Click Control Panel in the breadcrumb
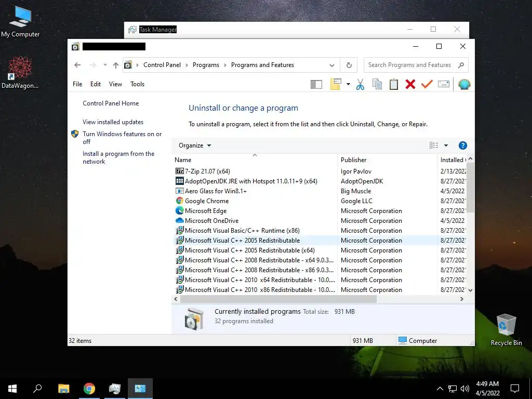This screenshot has width=532, height=399. click(x=162, y=65)
